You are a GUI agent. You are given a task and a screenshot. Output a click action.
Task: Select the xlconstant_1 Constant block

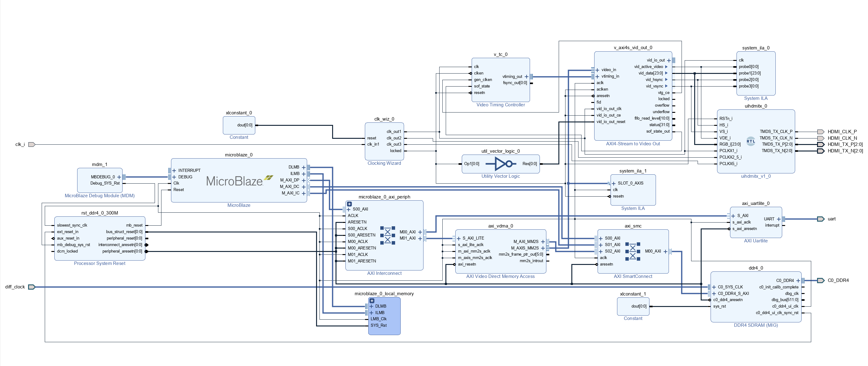click(633, 306)
